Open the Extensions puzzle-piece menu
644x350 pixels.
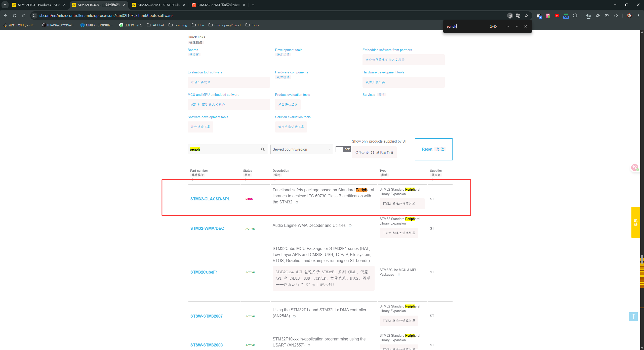point(575,16)
